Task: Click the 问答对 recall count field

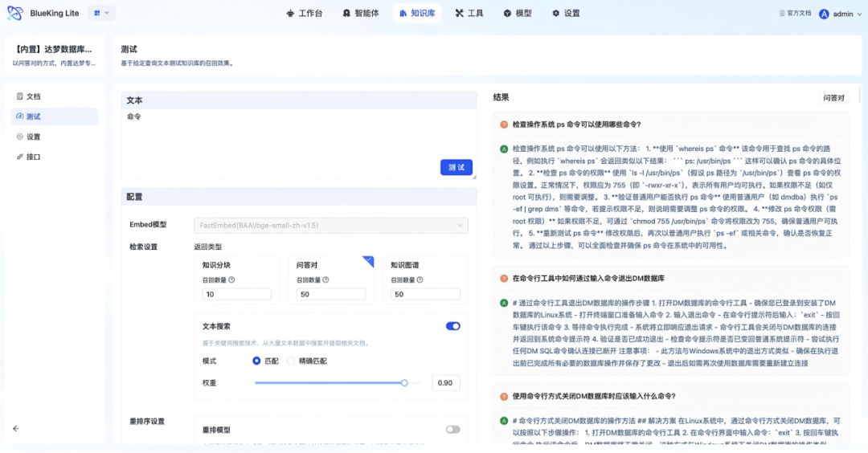Action: [331, 294]
